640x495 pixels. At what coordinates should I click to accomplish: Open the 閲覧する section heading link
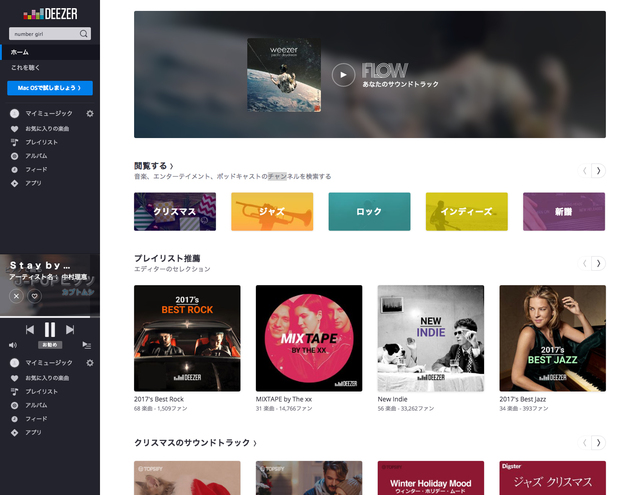coord(154,166)
